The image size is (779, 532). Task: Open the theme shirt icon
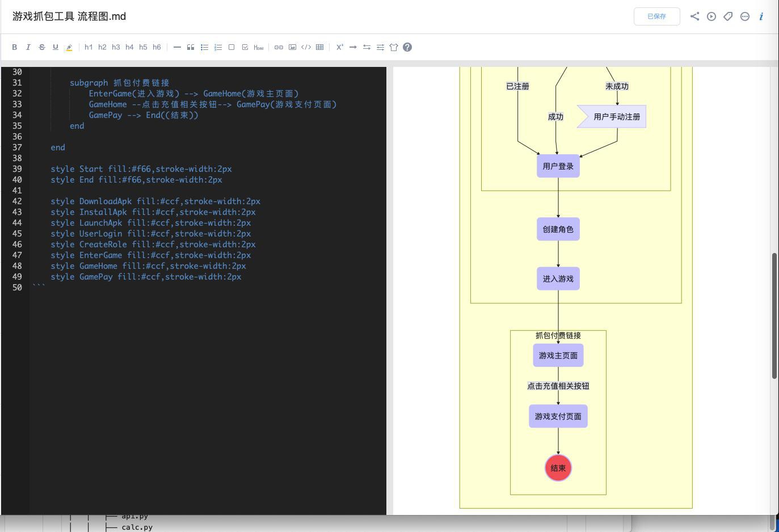394,47
